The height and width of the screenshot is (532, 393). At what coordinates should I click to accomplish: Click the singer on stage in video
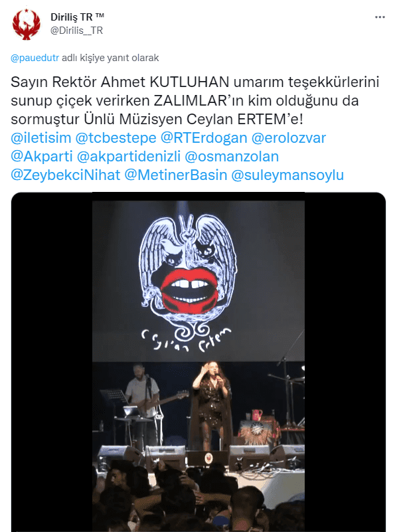click(212, 405)
